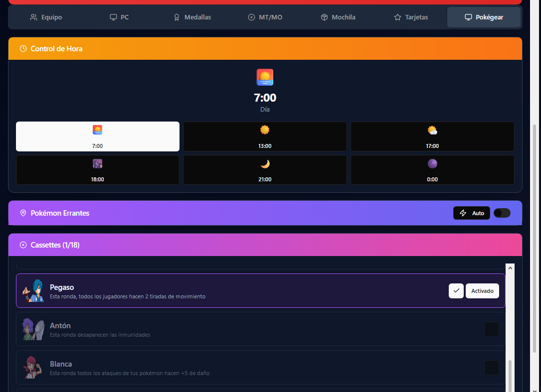Click the sunrise icon in 7:00 tile

click(98, 130)
